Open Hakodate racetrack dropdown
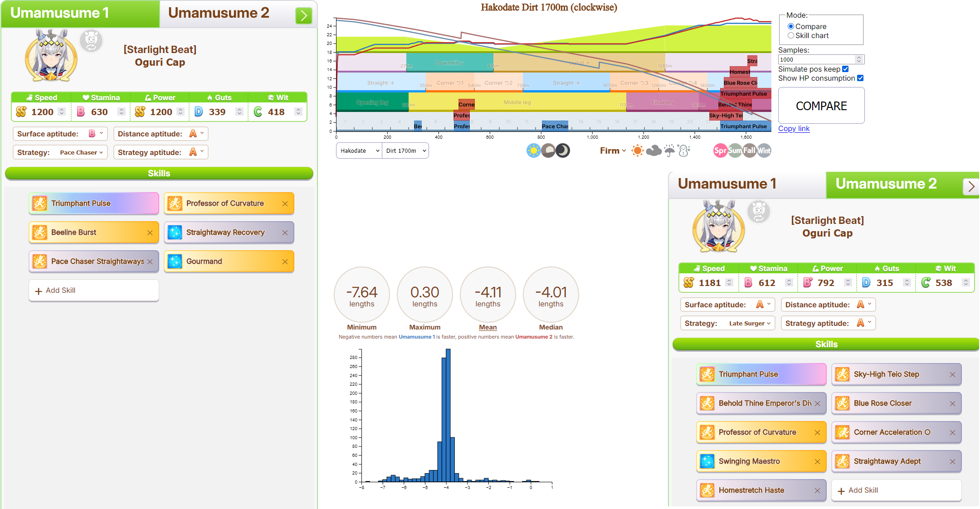This screenshot has height=509, width=980. pos(359,150)
